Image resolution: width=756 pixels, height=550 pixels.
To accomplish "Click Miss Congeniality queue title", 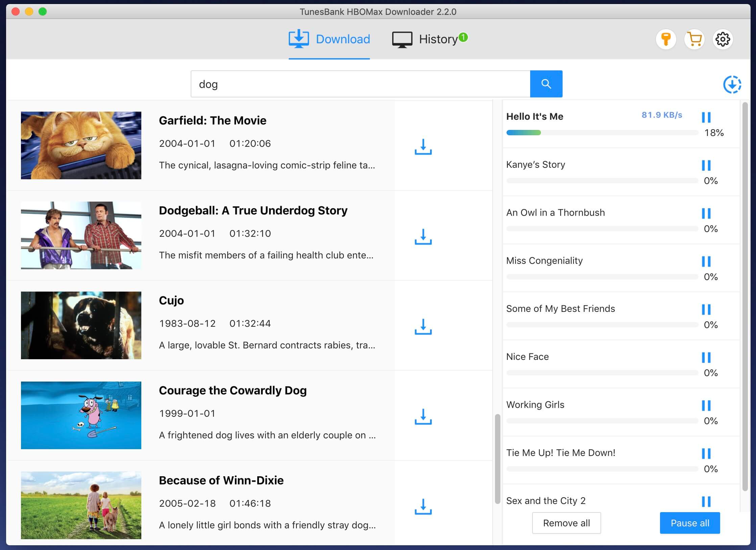I will (544, 261).
